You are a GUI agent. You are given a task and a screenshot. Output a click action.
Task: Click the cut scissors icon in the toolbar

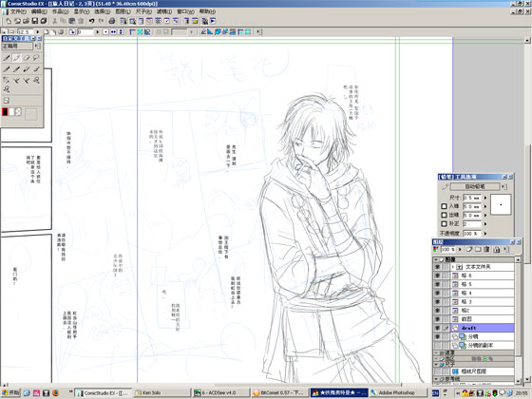tap(55, 21)
